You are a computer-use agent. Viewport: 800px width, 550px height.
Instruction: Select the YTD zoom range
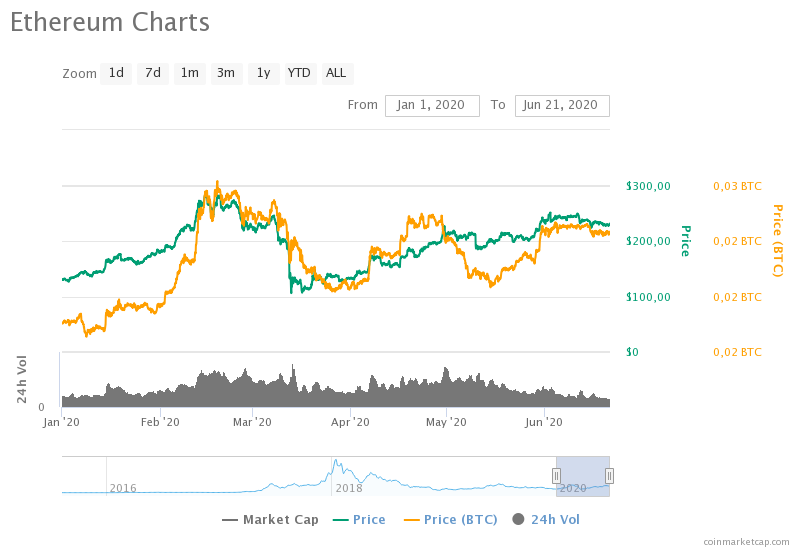tap(301, 73)
